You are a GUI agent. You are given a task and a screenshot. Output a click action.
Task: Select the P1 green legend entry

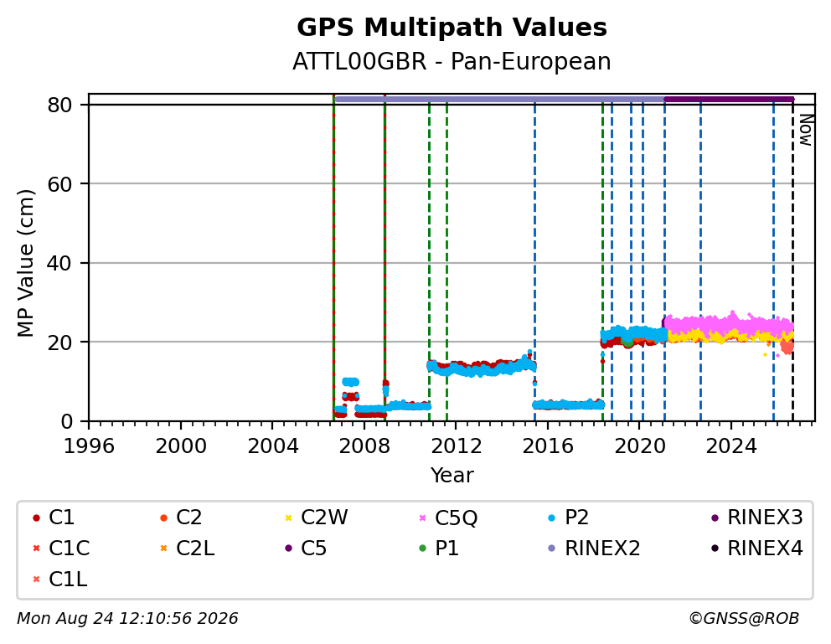pos(439,549)
